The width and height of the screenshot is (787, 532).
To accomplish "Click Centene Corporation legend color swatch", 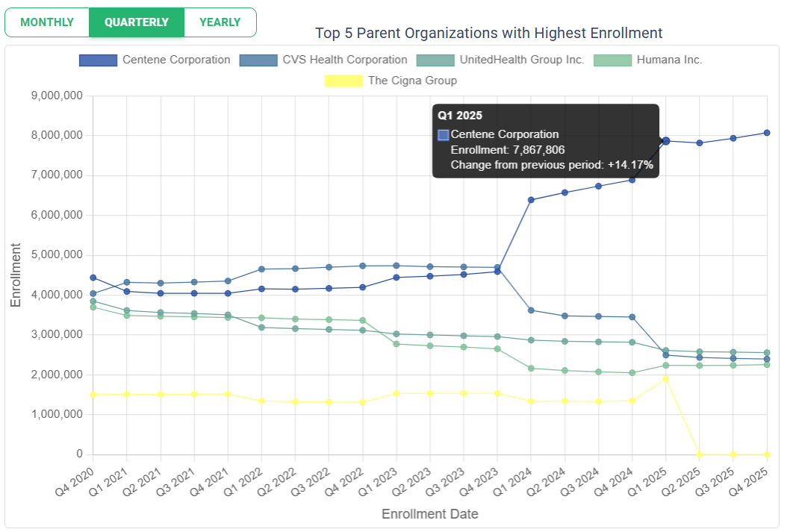I will pos(98,60).
